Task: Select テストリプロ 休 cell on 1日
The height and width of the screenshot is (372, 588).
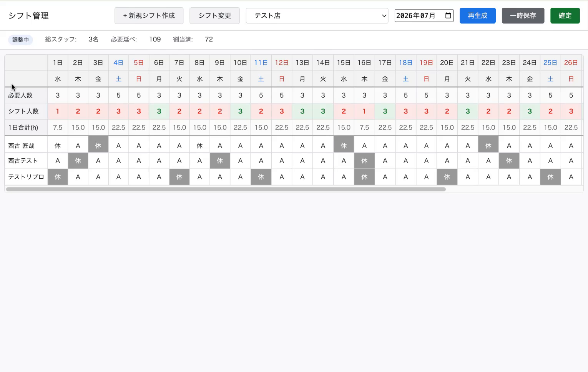Action: (58, 177)
